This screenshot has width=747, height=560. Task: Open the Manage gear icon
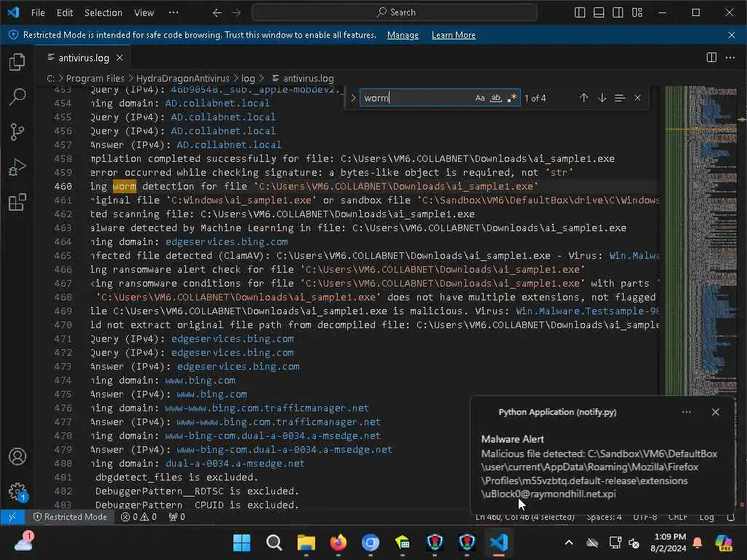click(x=18, y=492)
